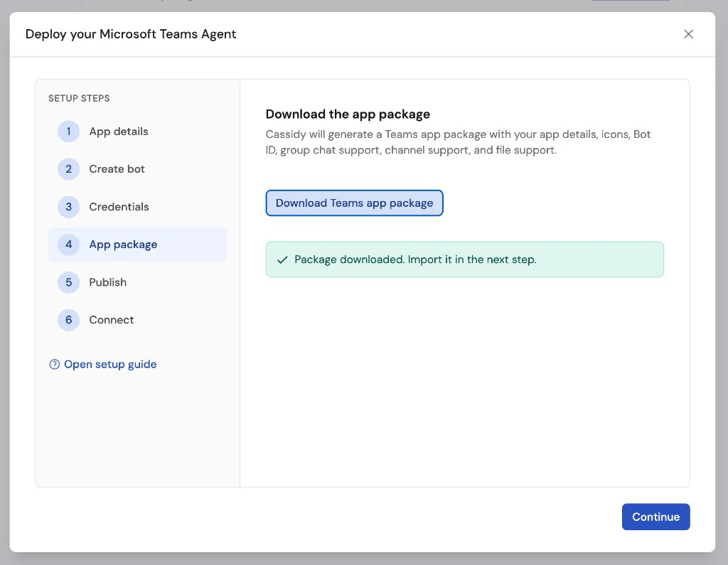
Task: Click the dialog title Deploy your Microsoft Teams Agent
Action: click(131, 34)
